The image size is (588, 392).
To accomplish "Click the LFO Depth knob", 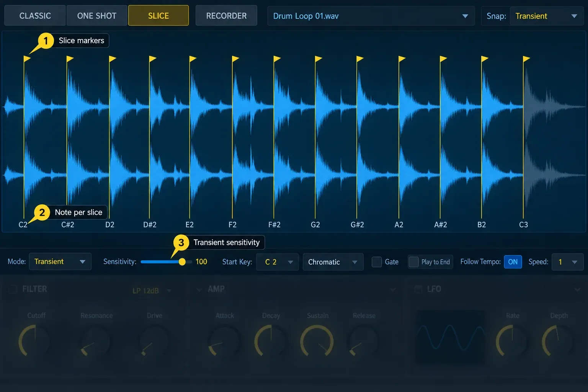I will click(x=558, y=341).
